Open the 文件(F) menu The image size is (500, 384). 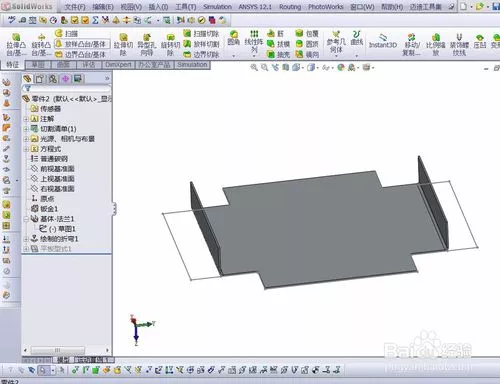[75, 7]
